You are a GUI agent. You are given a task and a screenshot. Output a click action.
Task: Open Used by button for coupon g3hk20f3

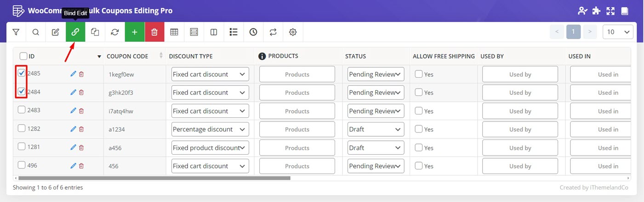click(x=520, y=92)
